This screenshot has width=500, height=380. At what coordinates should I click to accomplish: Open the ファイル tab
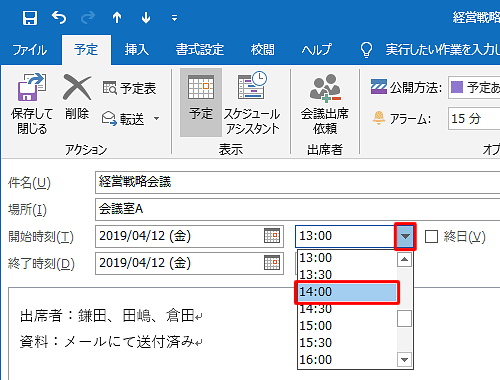pyautogui.click(x=30, y=50)
